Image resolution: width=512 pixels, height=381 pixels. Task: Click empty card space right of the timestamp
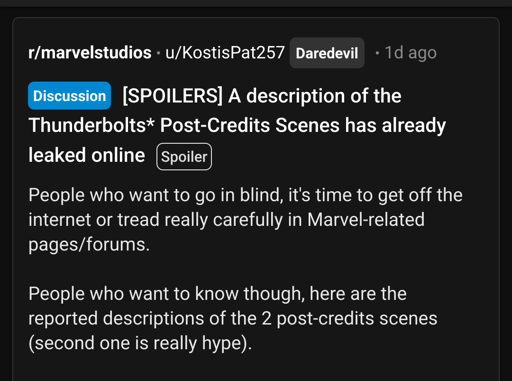point(467,53)
